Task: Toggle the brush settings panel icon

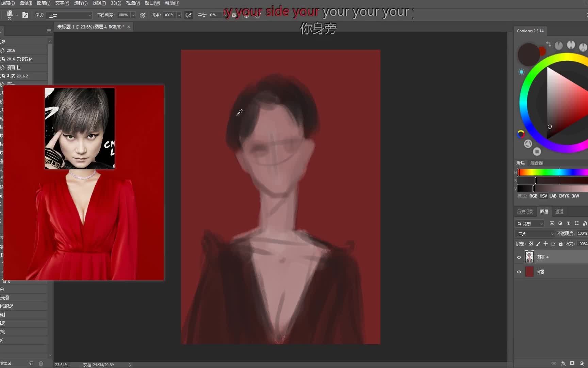Action: 25,15
